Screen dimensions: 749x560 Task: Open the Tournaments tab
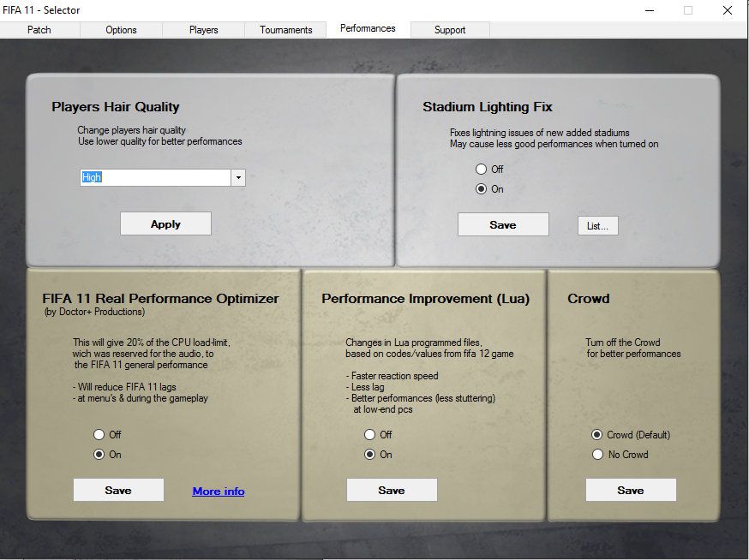tap(286, 29)
